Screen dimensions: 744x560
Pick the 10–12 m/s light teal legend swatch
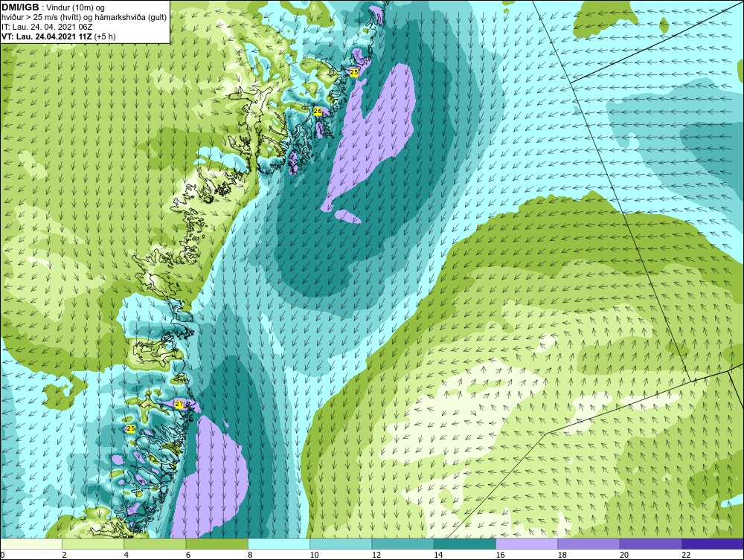pyautogui.click(x=341, y=544)
